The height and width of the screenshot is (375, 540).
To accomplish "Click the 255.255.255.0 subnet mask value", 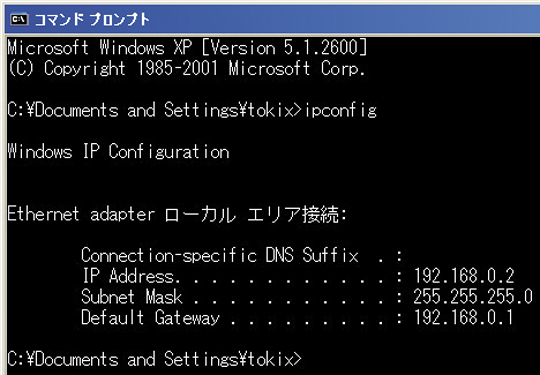I will pos(473,297).
